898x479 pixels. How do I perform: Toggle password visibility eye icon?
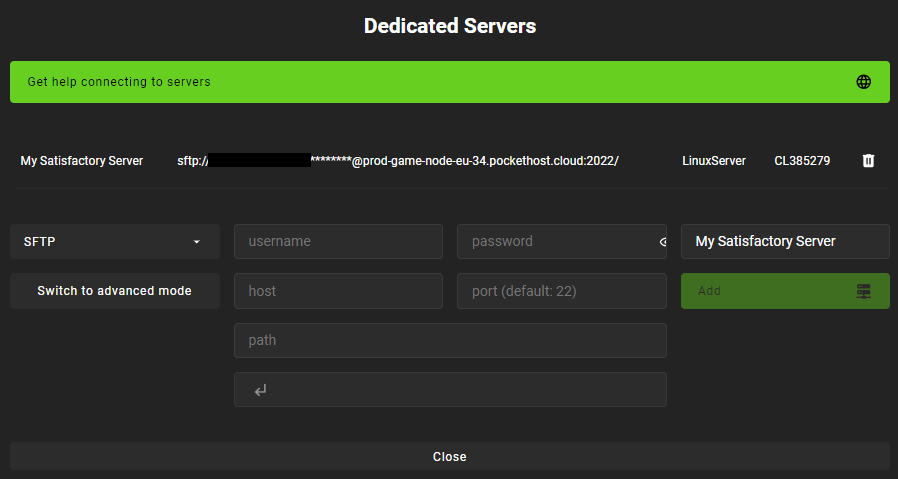coord(663,242)
